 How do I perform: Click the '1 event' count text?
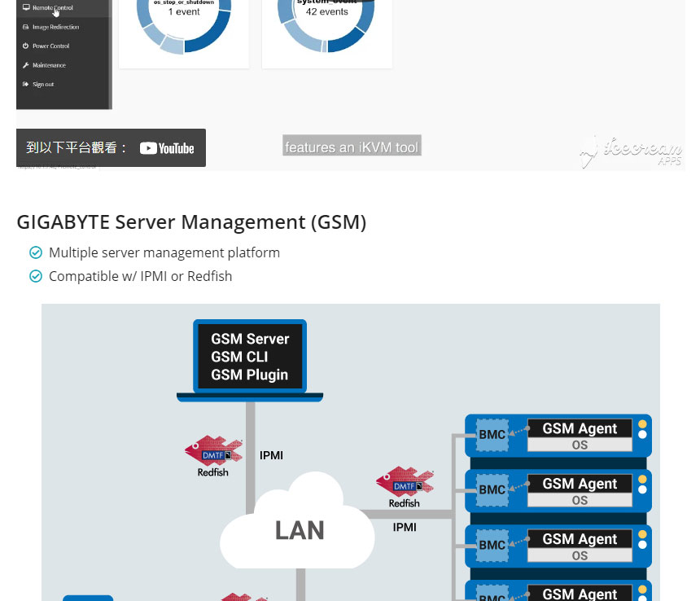click(x=184, y=12)
